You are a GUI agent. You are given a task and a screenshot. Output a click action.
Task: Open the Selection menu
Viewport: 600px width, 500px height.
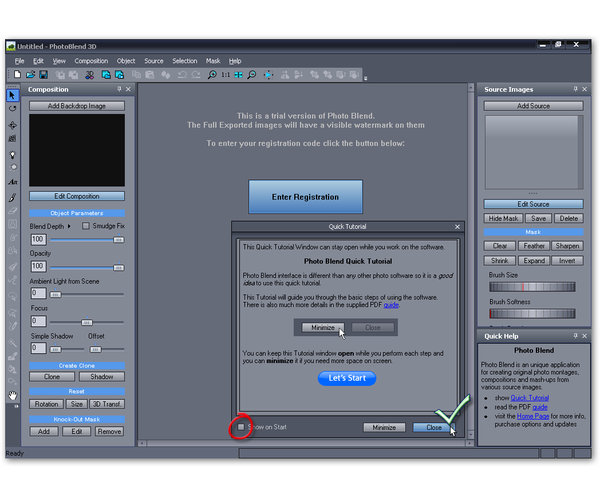[184, 61]
